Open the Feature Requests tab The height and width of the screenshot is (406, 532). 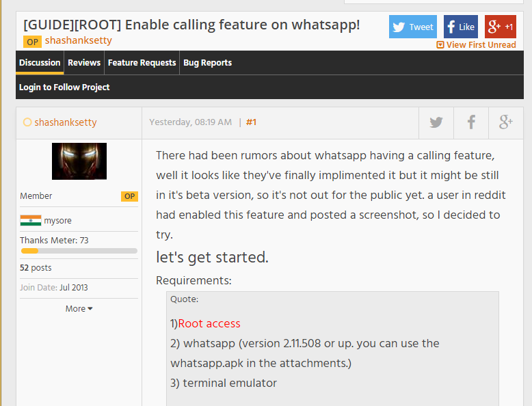click(142, 63)
